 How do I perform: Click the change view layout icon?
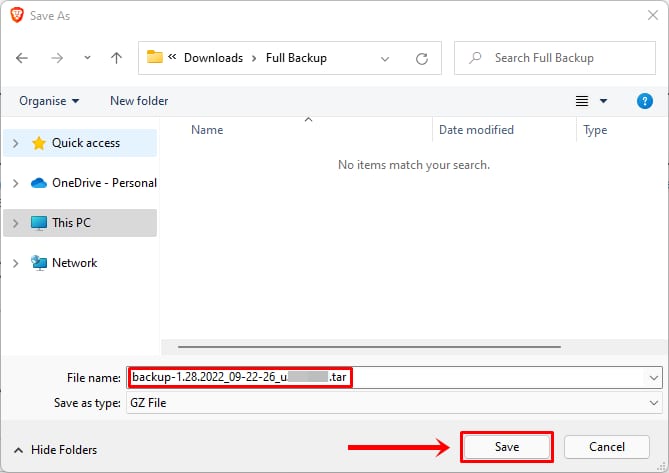click(x=582, y=101)
